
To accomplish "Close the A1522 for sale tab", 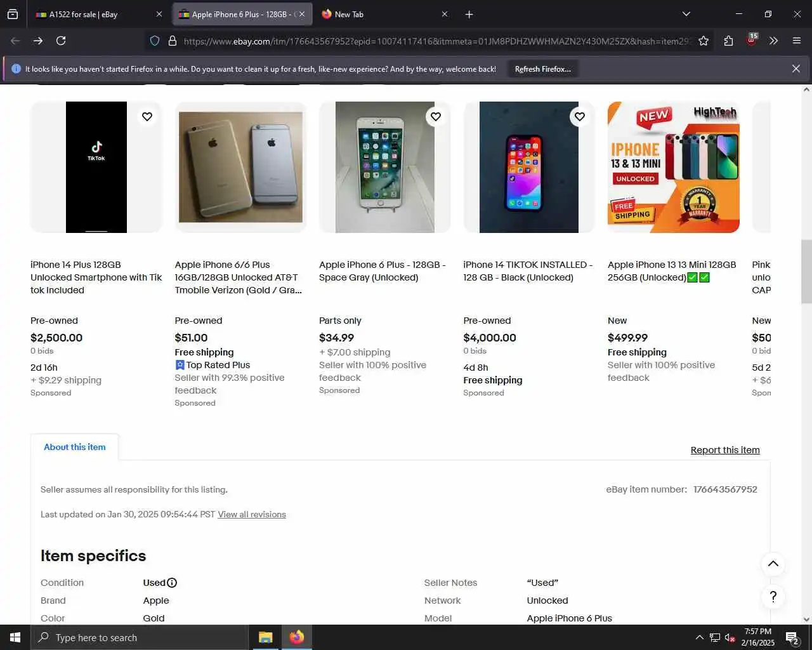I will (159, 14).
